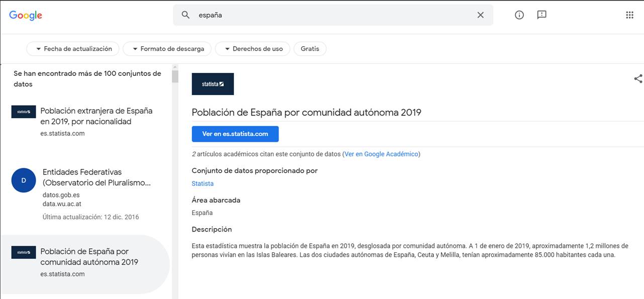Screen dimensions: 644x299
Task: Click the large Statista logo thumbnail
Action: point(213,84)
